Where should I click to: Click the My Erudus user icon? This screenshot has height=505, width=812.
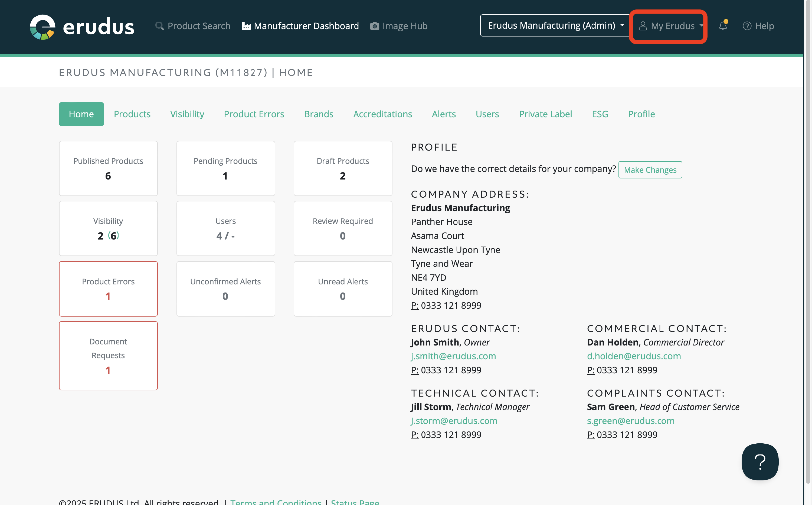tap(643, 26)
